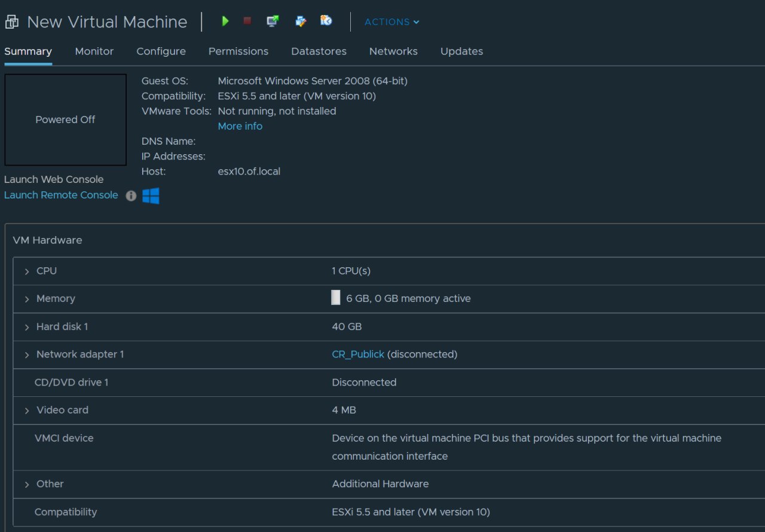Viewport: 765px width, 532px height.
Task: Go to the Permissions tab
Action: click(x=238, y=51)
